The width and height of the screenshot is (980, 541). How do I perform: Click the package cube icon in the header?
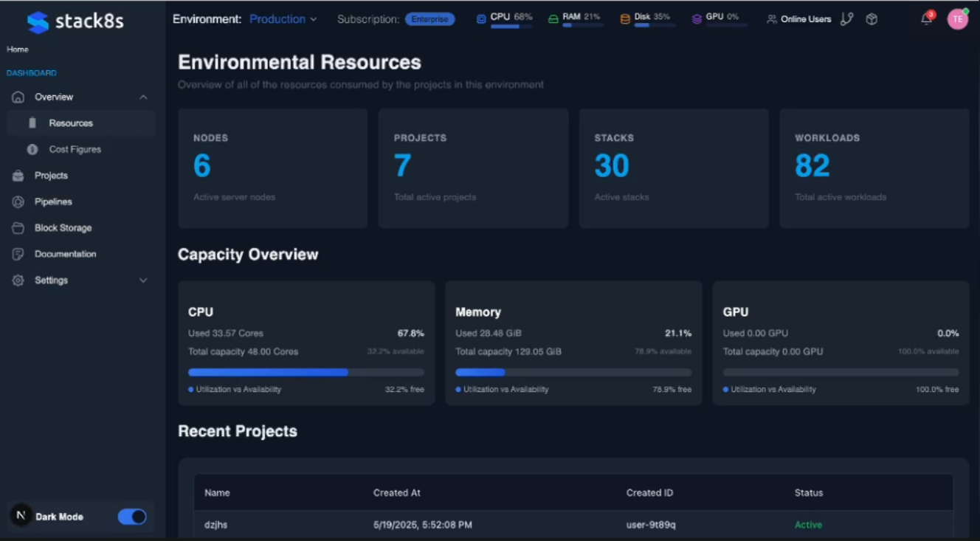pos(872,18)
